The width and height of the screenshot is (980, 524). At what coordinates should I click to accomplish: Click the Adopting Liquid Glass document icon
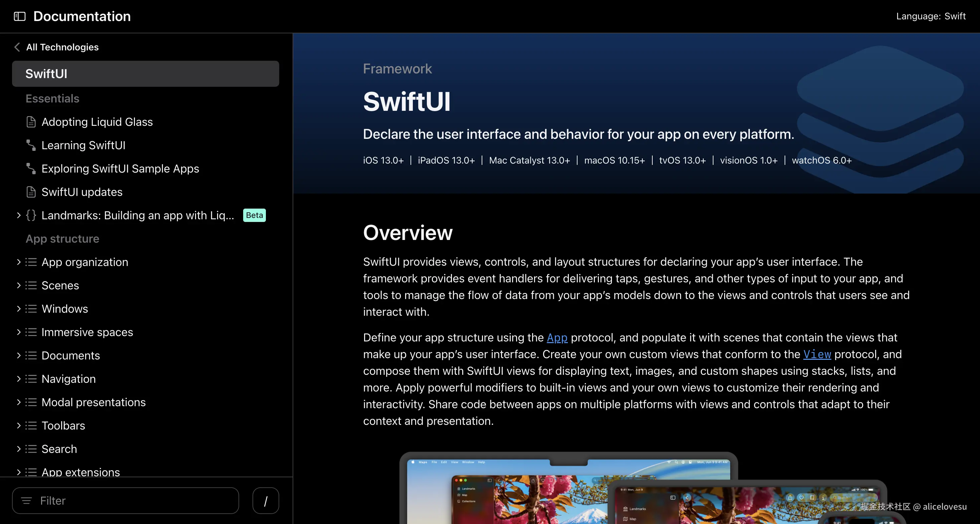[31, 122]
